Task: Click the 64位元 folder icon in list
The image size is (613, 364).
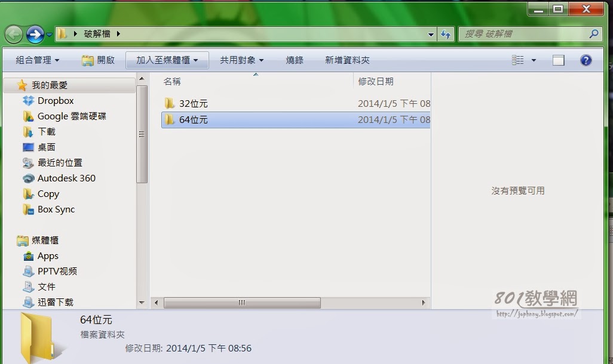Action: tap(169, 120)
